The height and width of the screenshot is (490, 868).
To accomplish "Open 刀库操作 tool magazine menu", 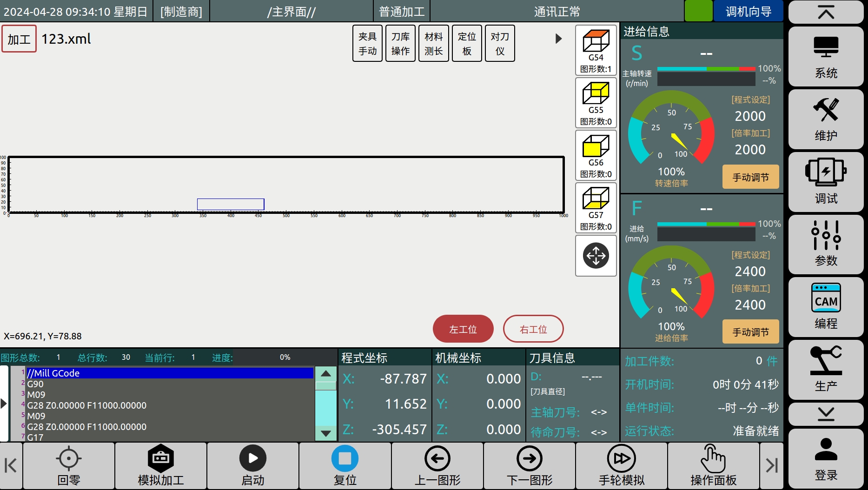I will [x=400, y=44].
